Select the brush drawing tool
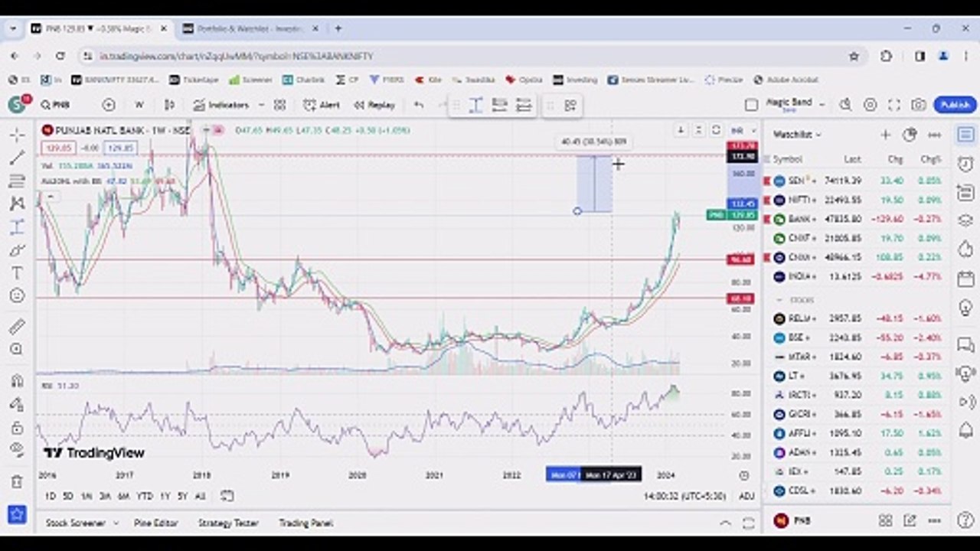The height and width of the screenshot is (551, 980). [x=17, y=249]
